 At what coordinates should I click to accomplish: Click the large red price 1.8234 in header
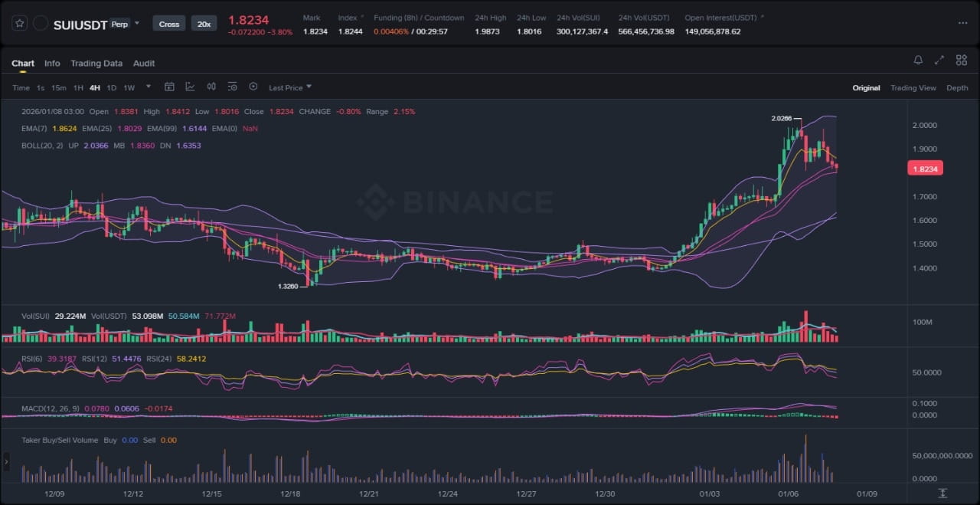(x=248, y=20)
